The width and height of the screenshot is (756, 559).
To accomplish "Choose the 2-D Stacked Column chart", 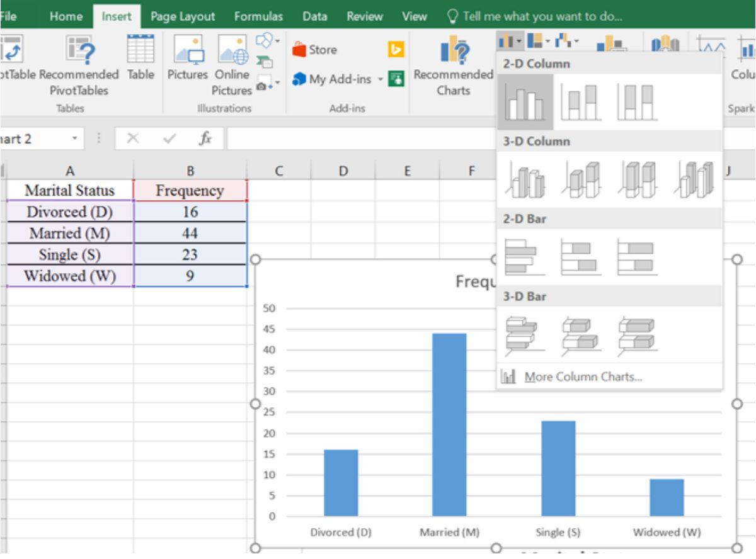I will pos(580,102).
